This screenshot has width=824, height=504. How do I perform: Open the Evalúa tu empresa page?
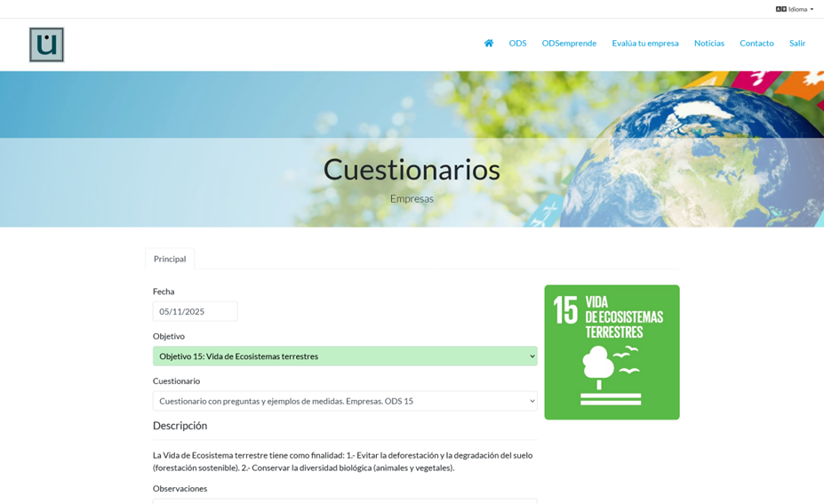[x=644, y=44]
